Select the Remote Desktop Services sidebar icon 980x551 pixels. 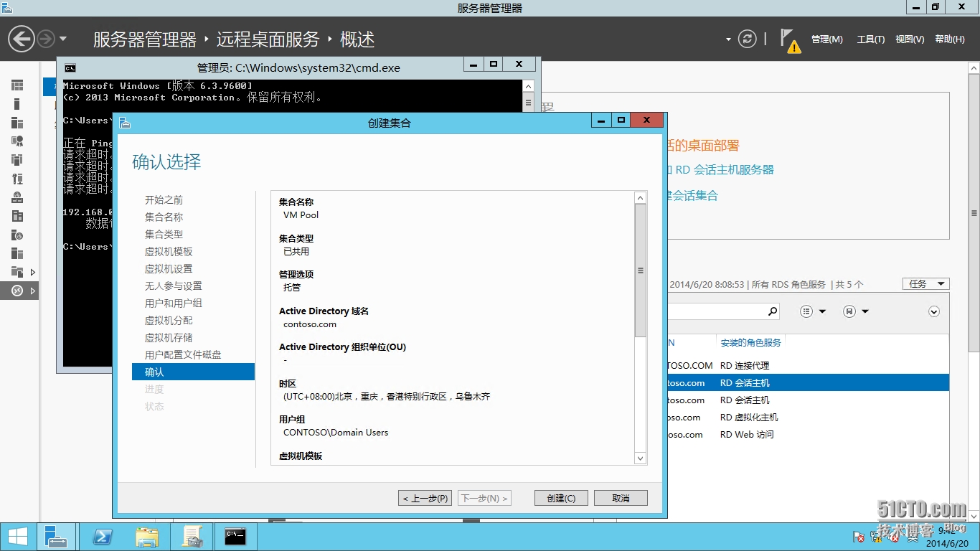pos(17,291)
